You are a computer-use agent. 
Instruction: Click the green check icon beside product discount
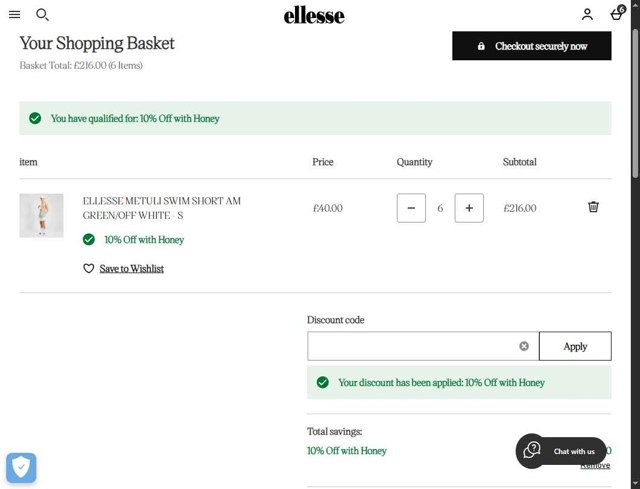[89, 240]
